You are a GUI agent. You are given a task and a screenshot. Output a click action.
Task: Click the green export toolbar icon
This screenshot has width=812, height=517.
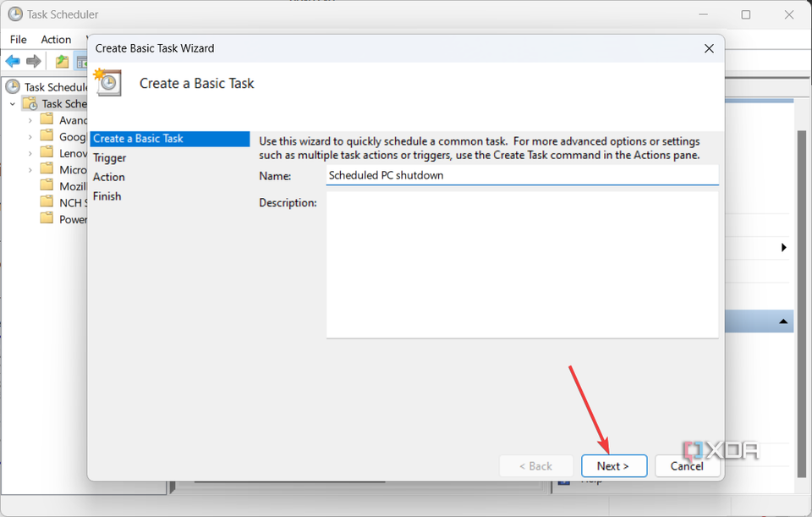pyautogui.click(x=61, y=60)
